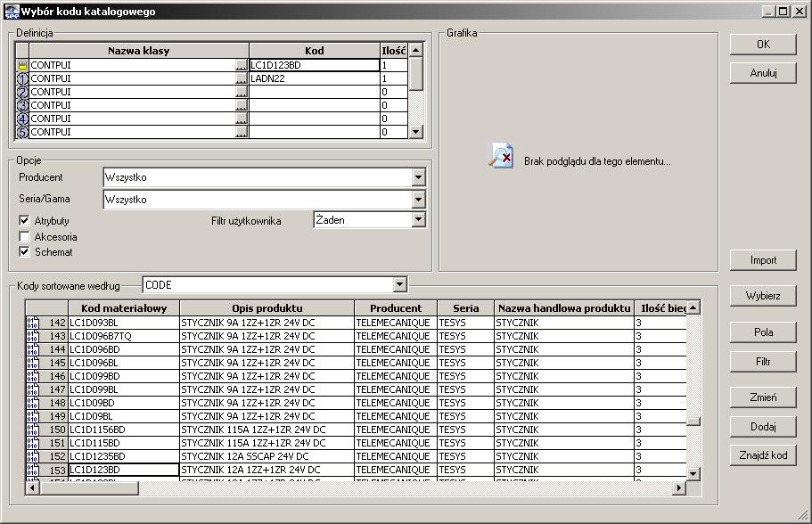Viewport: 812px width, 524px height.
Task: Click the Opis produktu column header
Action: point(267,308)
